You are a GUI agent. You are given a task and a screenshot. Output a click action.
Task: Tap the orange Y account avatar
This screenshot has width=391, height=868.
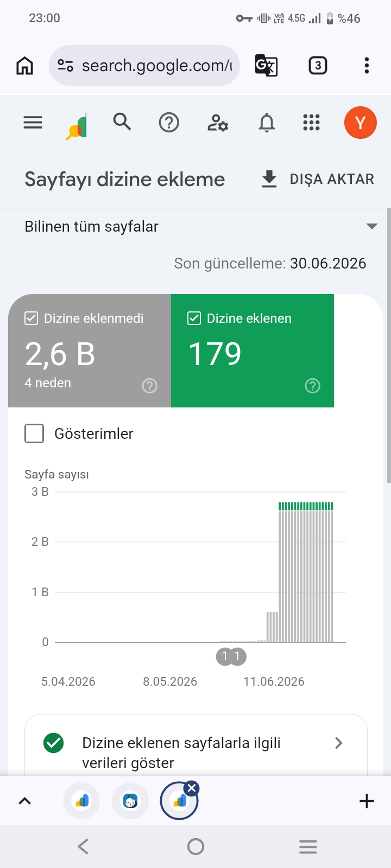pos(360,123)
